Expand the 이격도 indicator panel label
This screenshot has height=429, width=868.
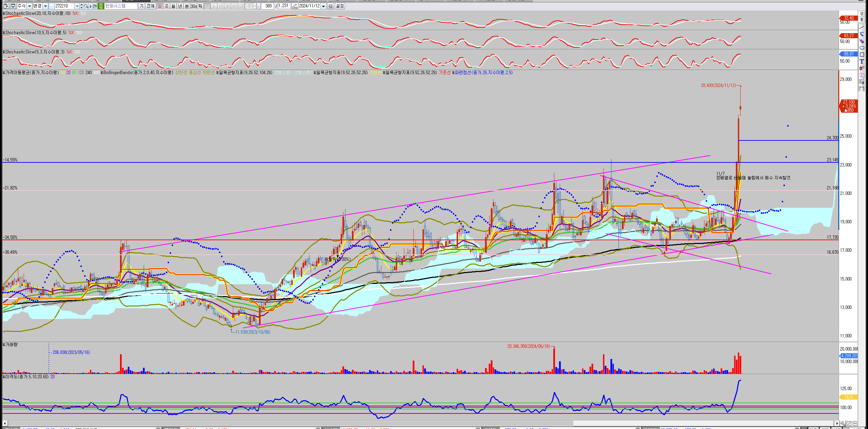pyautogui.click(x=26, y=377)
